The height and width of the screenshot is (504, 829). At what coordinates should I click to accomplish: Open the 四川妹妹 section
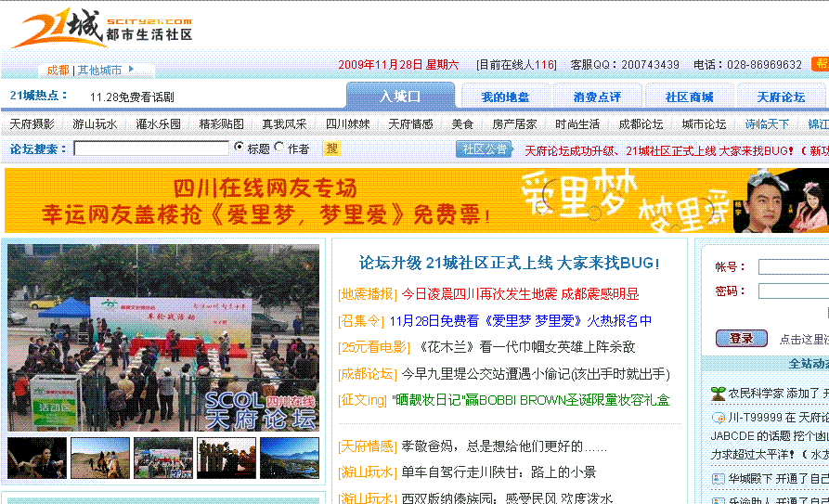[x=347, y=124]
